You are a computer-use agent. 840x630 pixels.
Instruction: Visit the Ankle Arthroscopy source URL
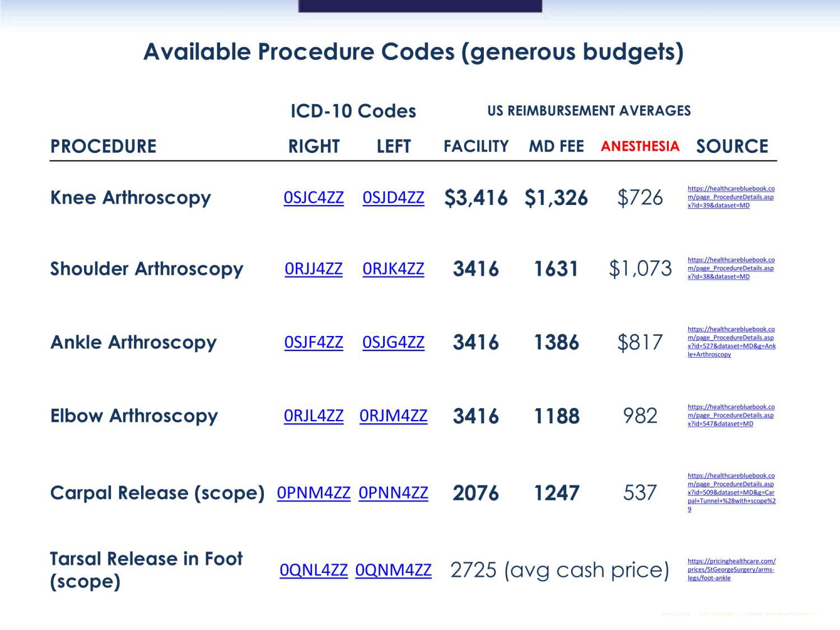[x=731, y=342]
